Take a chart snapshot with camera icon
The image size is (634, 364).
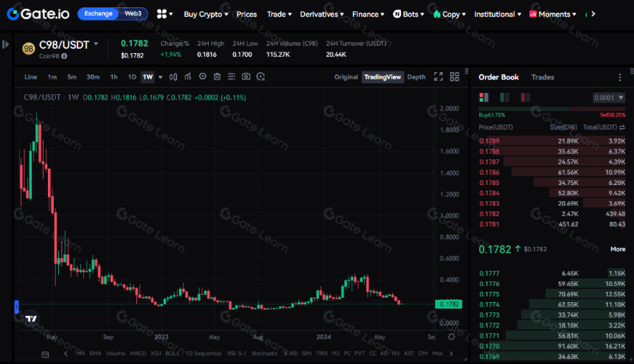pyautogui.click(x=245, y=77)
